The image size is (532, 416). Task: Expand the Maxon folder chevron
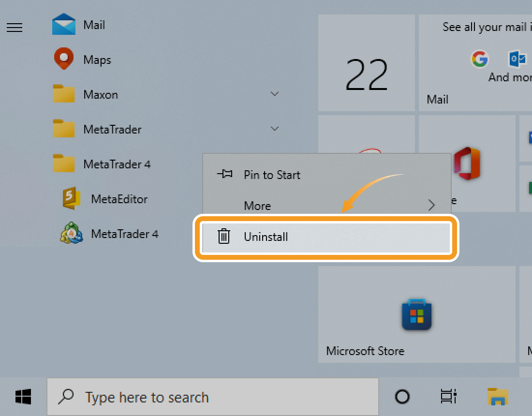275,94
